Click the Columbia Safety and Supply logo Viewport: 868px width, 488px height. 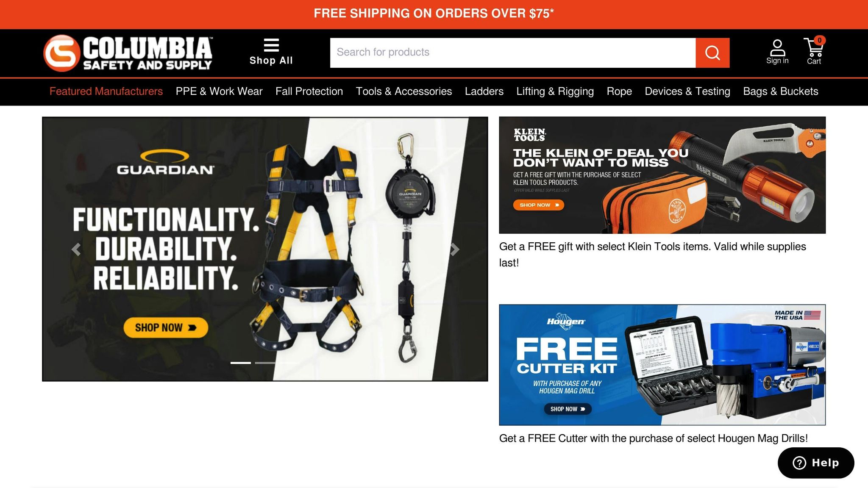(x=128, y=53)
